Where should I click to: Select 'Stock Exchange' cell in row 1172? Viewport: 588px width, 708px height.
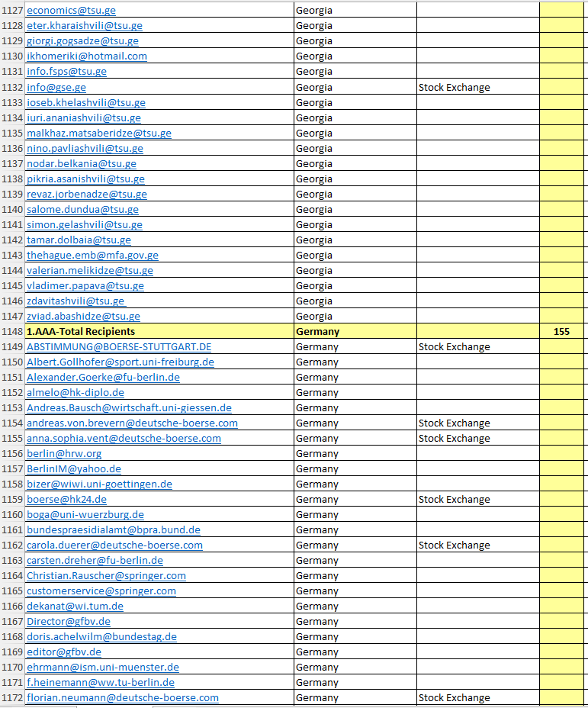tap(478, 697)
